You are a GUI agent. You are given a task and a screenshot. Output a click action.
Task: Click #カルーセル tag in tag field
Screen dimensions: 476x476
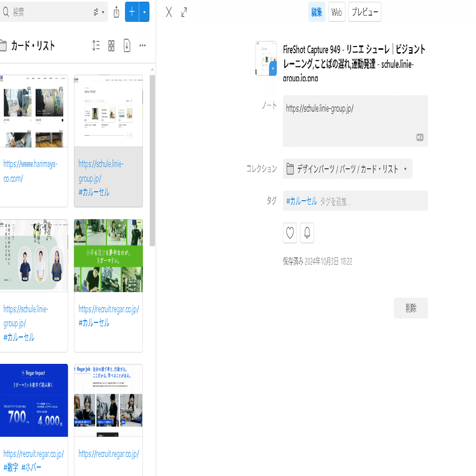(x=302, y=201)
